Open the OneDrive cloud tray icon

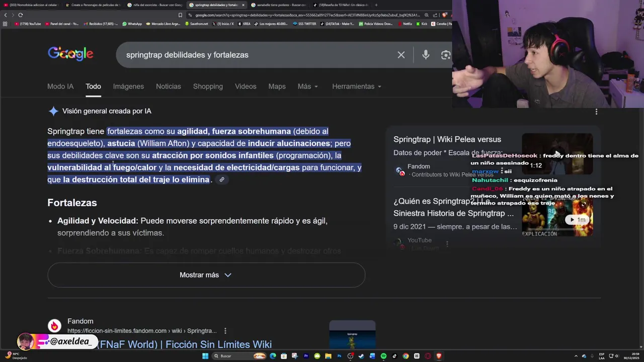[584, 356]
